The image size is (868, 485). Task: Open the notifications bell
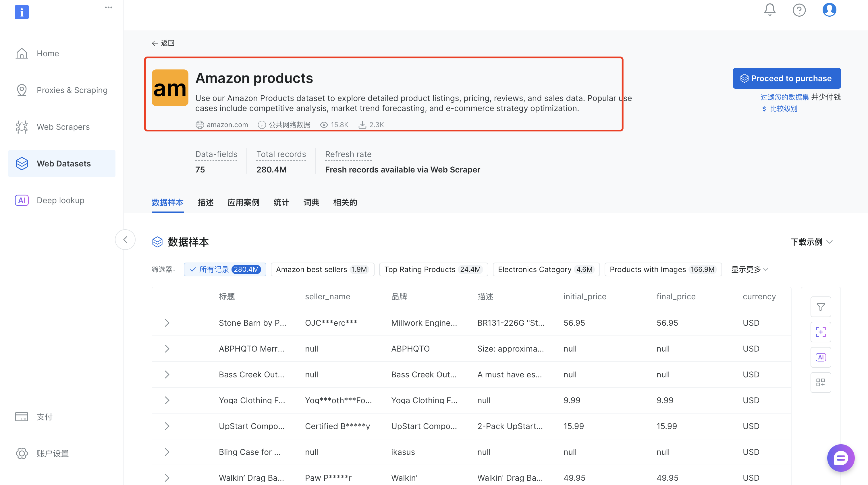coord(769,10)
